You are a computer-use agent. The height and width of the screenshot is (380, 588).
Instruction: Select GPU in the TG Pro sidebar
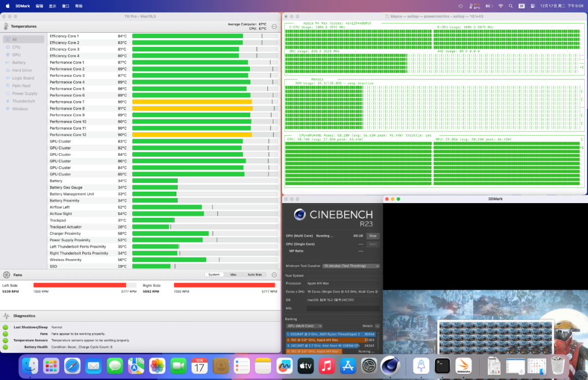[23, 55]
